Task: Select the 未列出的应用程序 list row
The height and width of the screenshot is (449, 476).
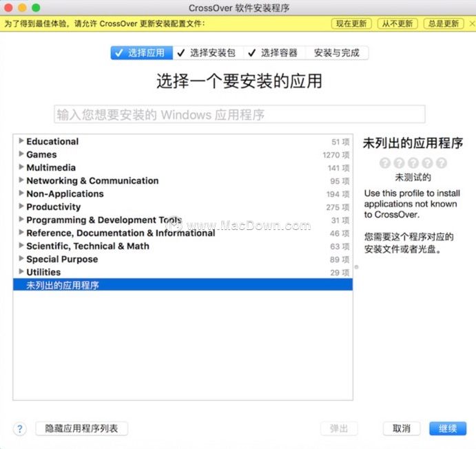Action: pos(183,284)
